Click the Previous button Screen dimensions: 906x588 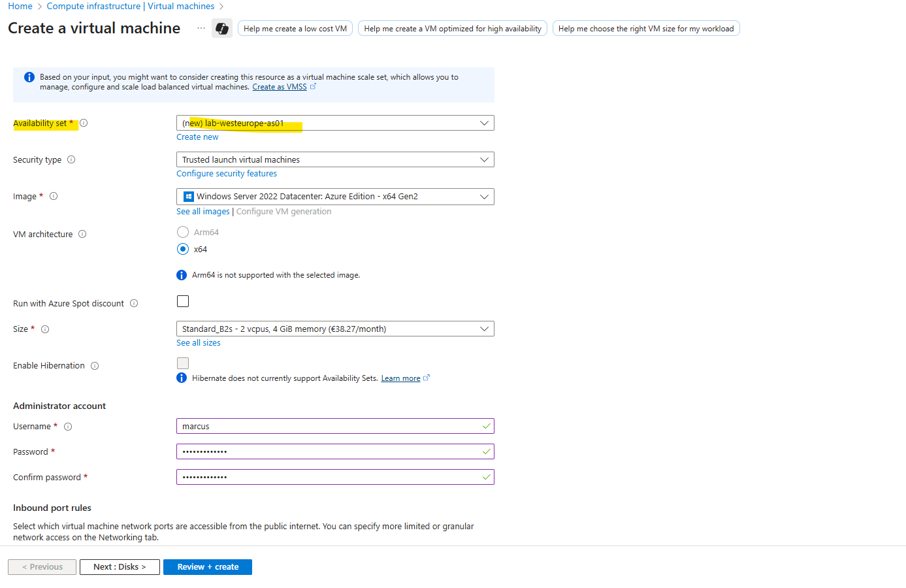(x=42, y=567)
